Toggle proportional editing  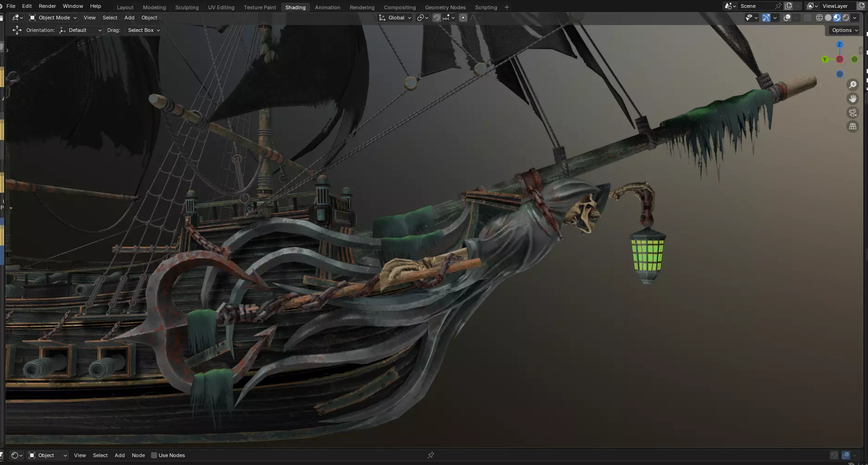pyautogui.click(x=463, y=18)
